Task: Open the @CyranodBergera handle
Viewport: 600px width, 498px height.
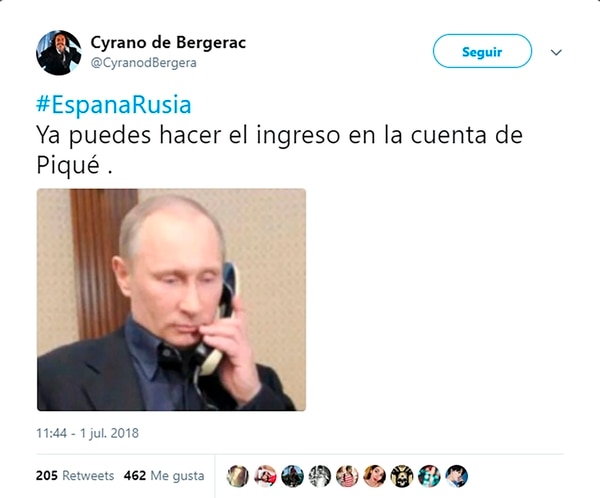Action: pyautogui.click(x=143, y=63)
